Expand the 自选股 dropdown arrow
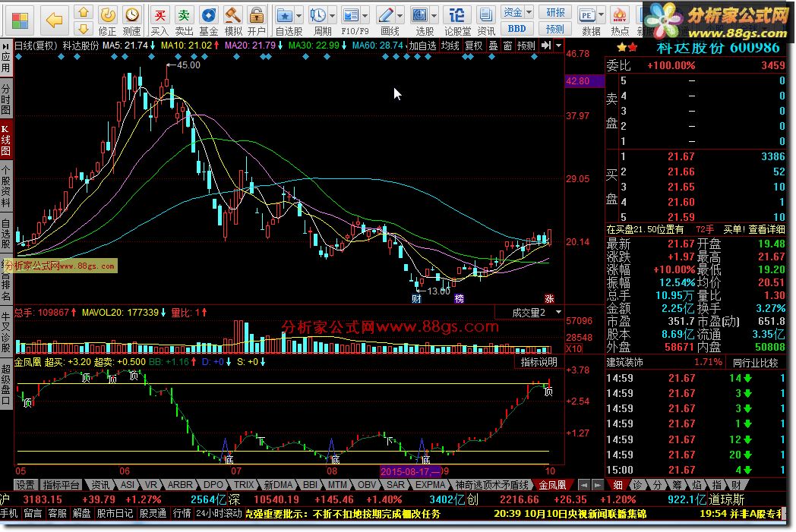 299,15
